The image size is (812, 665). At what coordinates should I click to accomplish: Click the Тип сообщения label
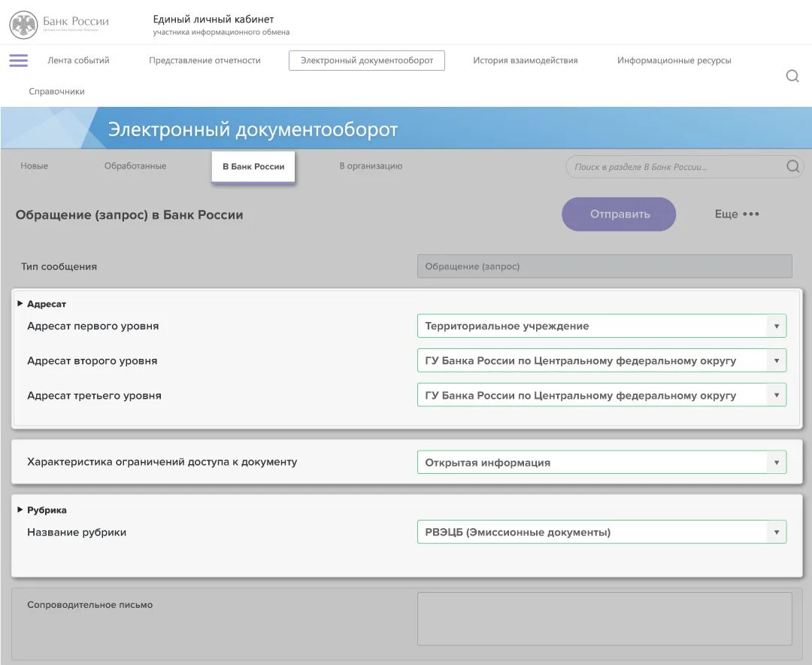59,266
